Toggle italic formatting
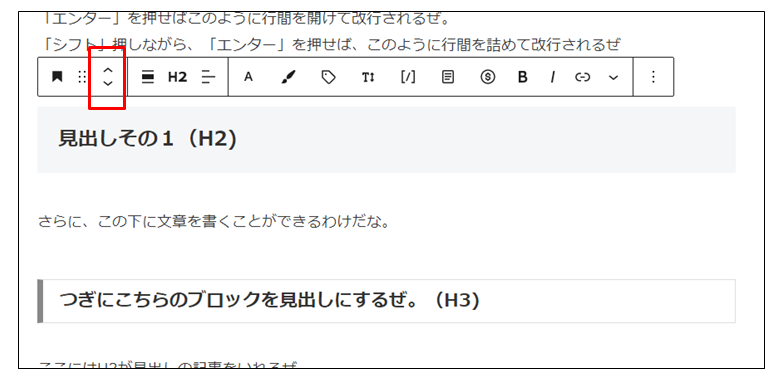Viewport: 782px width, 385px height. (553, 77)
